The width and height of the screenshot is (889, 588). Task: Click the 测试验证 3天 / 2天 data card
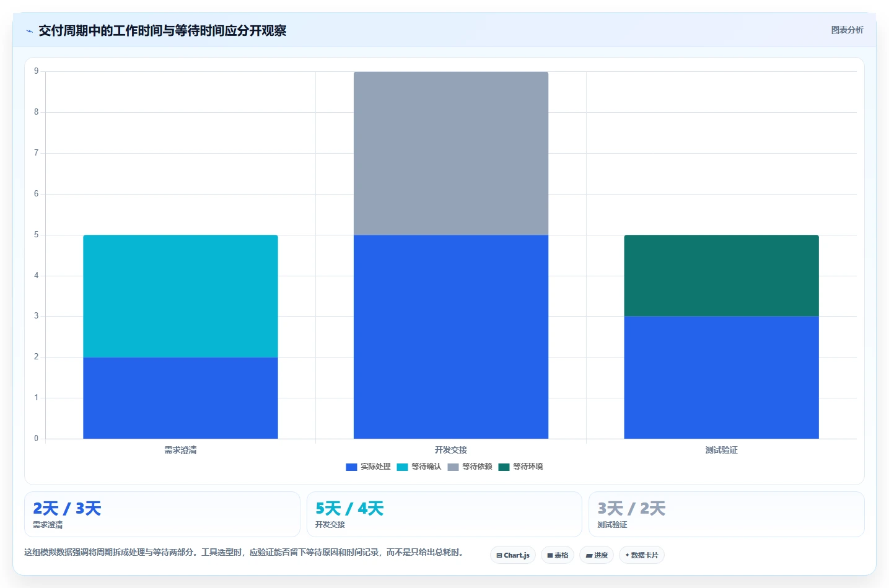(726, 514)
